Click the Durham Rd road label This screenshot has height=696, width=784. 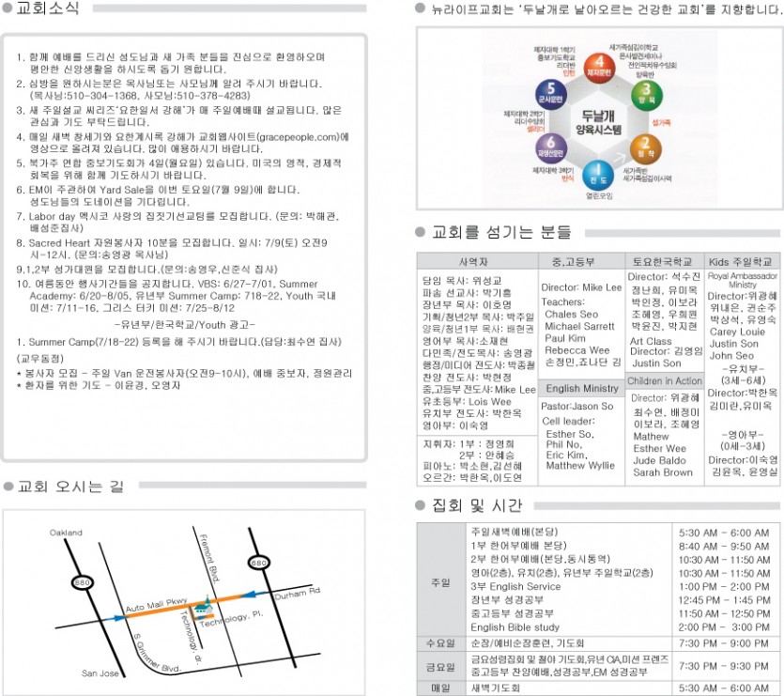click(297, 594)
